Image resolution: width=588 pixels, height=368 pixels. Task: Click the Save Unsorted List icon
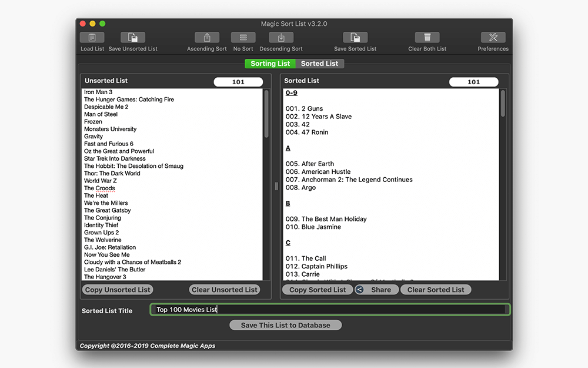pos(133,37)
